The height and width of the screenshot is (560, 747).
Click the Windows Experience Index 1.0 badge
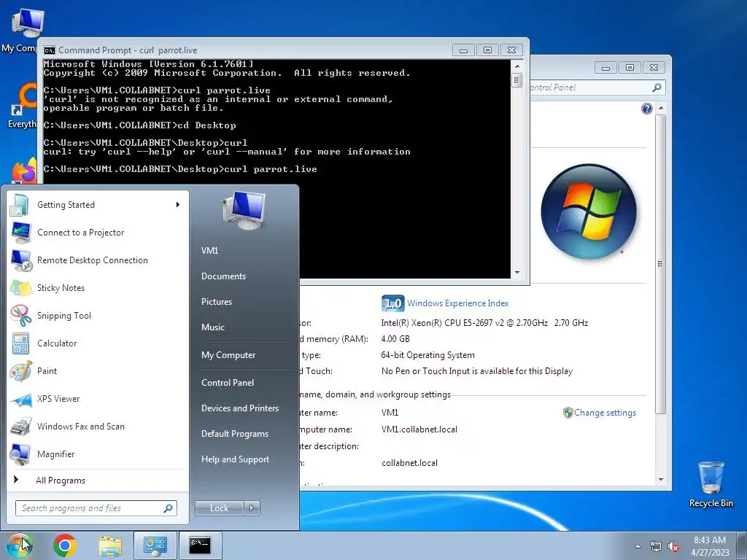(392, 303)
